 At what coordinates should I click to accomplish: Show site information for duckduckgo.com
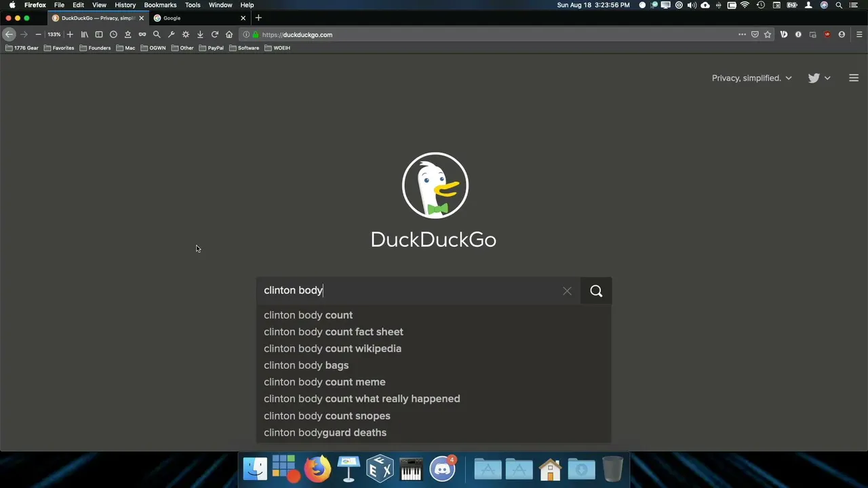(x=246, y=35)
